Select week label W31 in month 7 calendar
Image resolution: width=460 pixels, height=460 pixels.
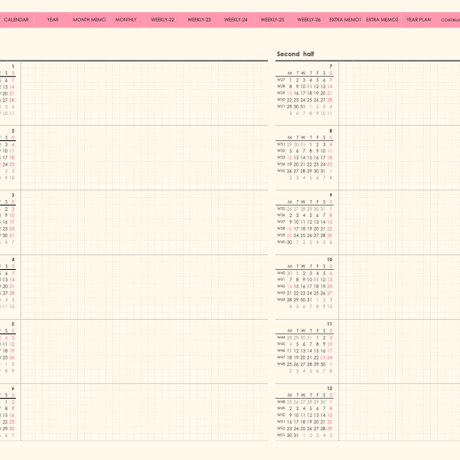281,106
